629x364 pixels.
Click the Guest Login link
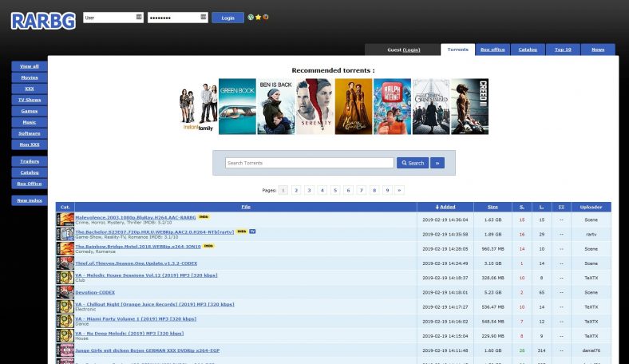[x=412, y=49]
